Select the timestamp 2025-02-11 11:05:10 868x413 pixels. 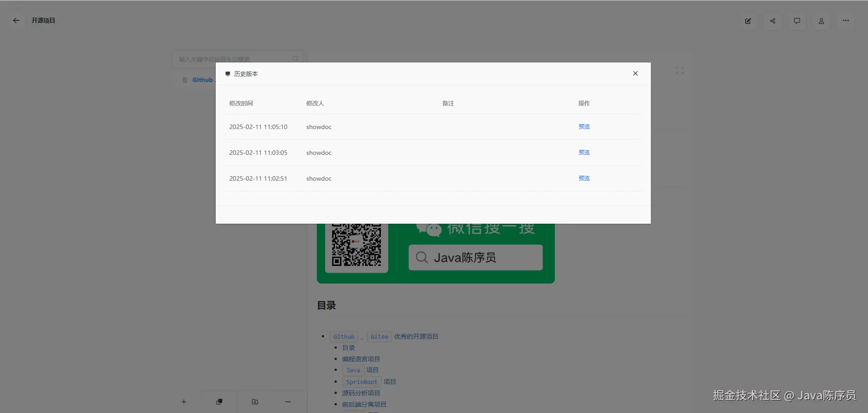coord(258,127)
